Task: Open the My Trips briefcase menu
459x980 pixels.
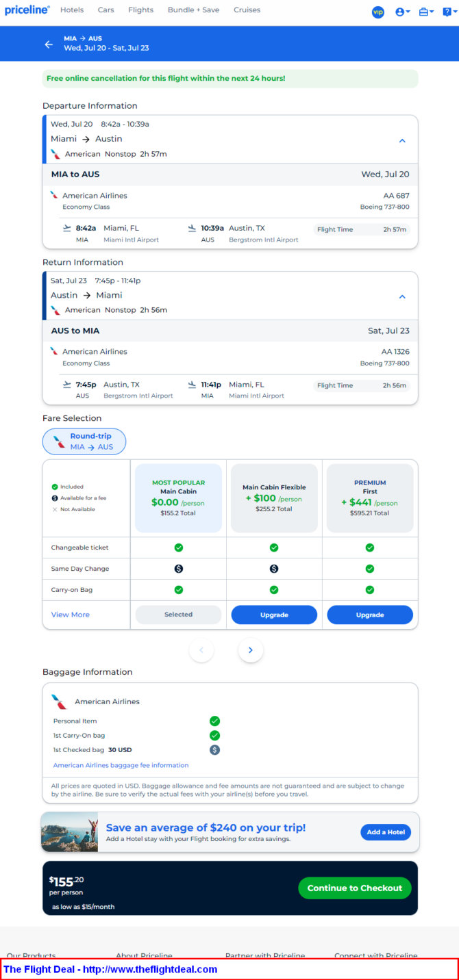Action: (x=426, y=12)
